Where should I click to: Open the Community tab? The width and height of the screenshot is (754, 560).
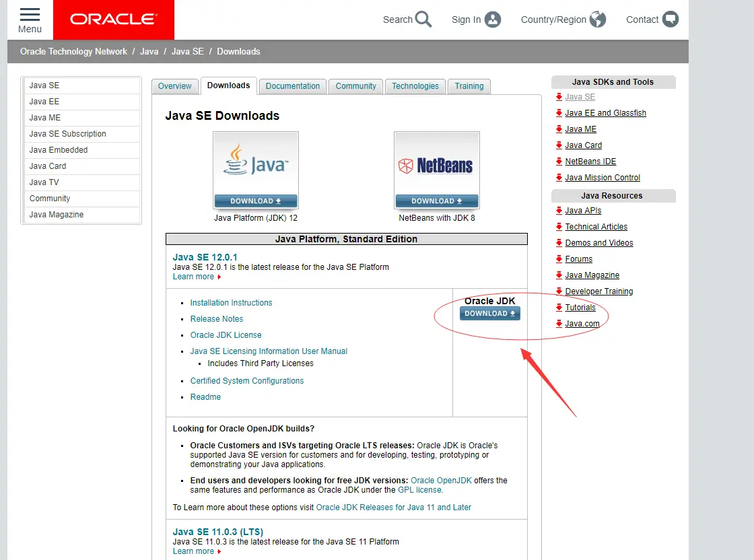[356, 86]
